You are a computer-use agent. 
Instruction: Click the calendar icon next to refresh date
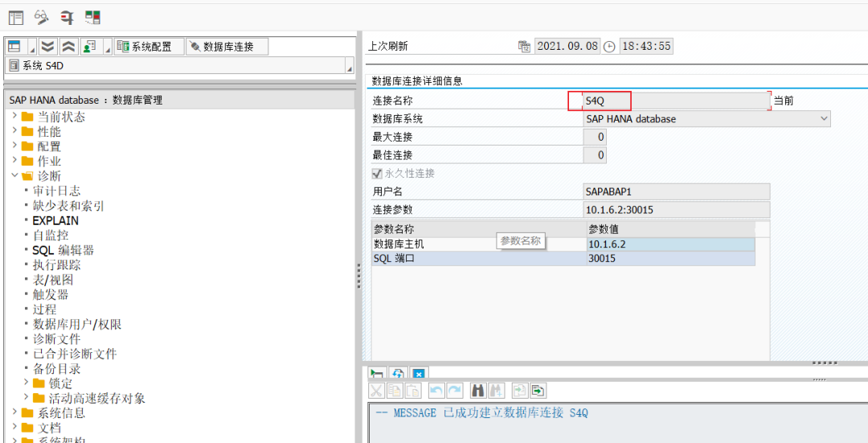pyautogui.click(x=524, y=47)
